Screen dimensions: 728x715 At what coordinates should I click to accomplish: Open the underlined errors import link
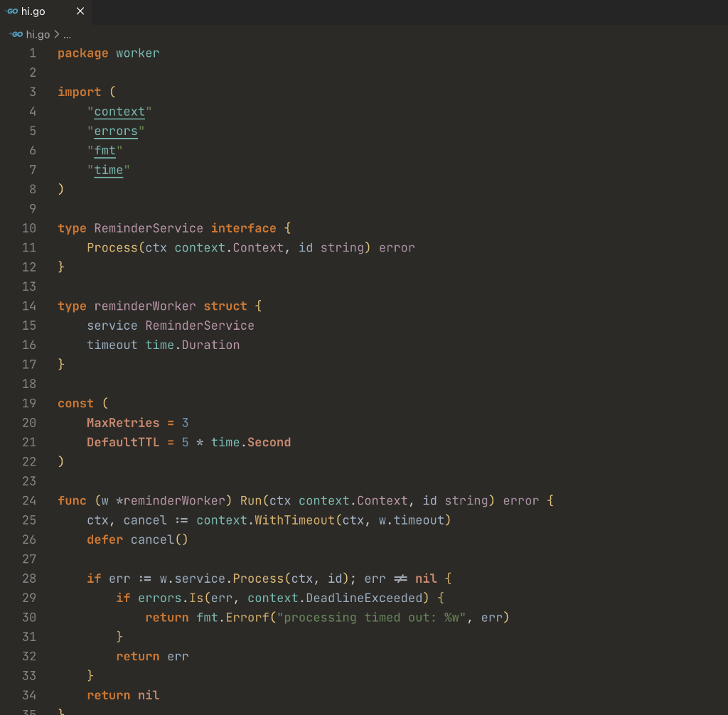pos(115,131)
